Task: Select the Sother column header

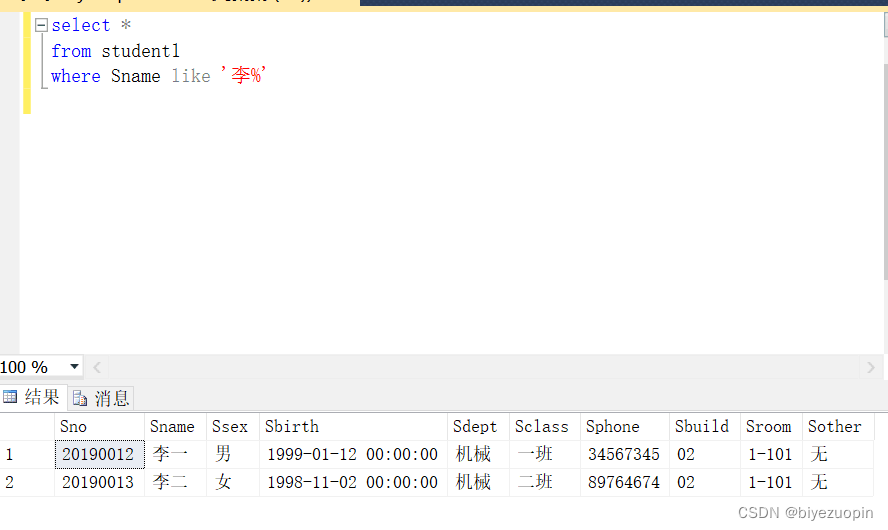Action: coord(838,426)
